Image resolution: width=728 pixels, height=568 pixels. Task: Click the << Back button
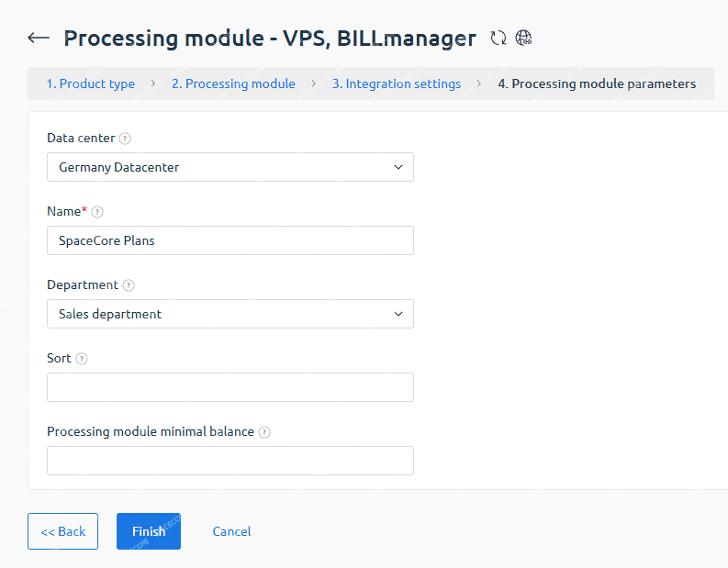[x=62, y=531]
